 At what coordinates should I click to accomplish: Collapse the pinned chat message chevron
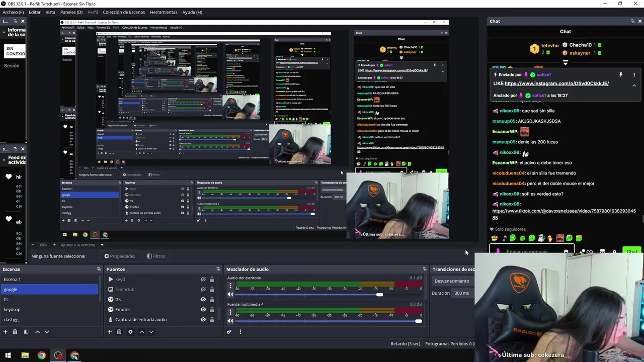pos(634,85)
